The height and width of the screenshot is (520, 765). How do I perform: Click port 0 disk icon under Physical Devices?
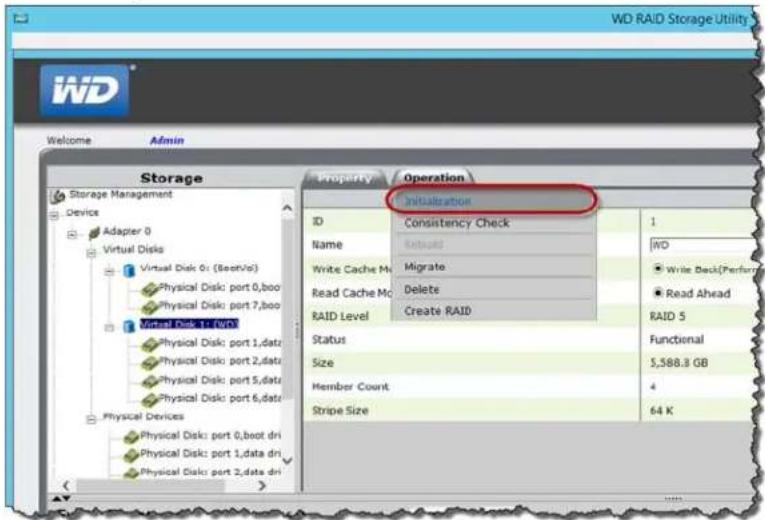(132, 437)
